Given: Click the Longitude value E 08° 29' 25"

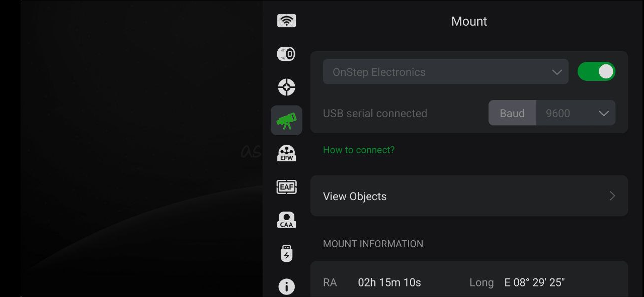Looking at the screenshot, I should point(534,282).
